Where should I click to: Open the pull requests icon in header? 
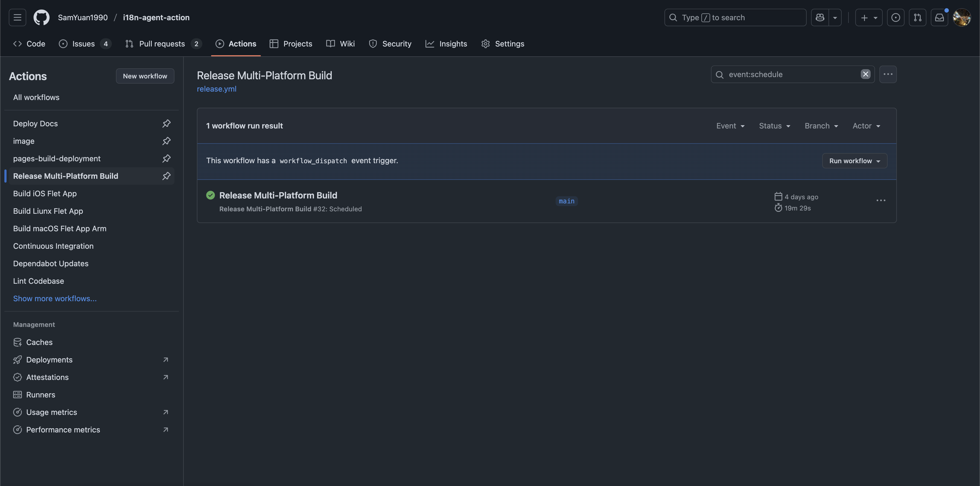click(917, 17)
